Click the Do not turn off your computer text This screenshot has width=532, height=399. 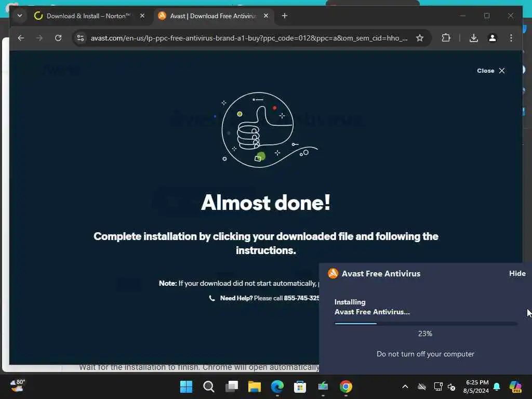[425, 354]
